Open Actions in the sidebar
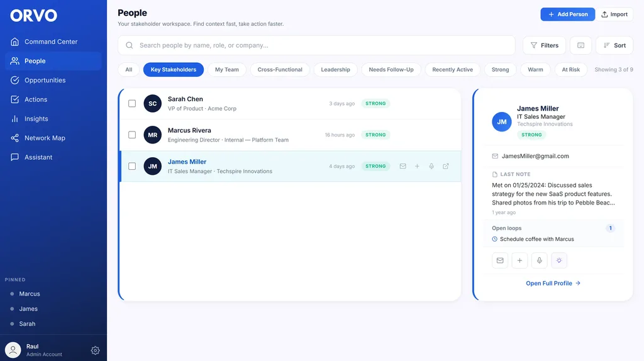Screen dimensions: 644x361 [x=53, y=99]
